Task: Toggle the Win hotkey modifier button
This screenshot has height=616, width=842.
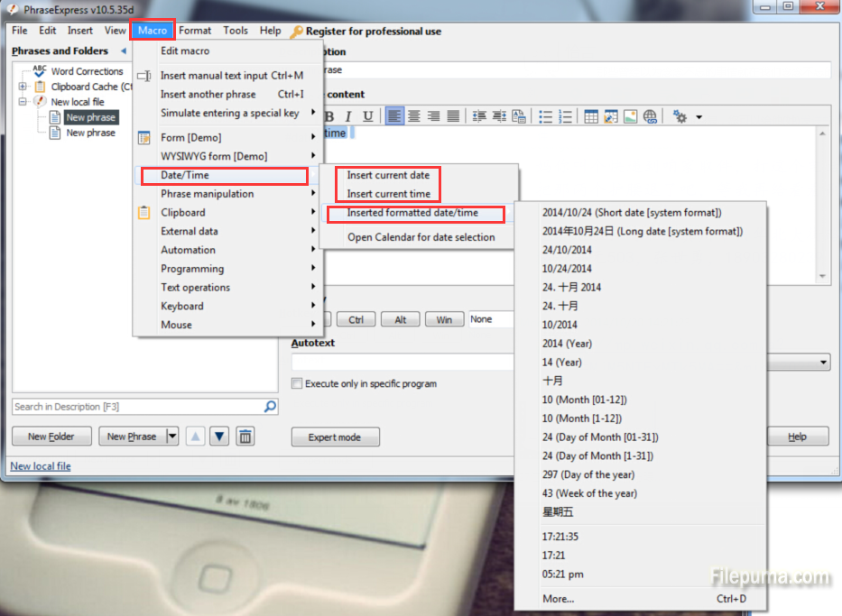Action: (444, 319)
